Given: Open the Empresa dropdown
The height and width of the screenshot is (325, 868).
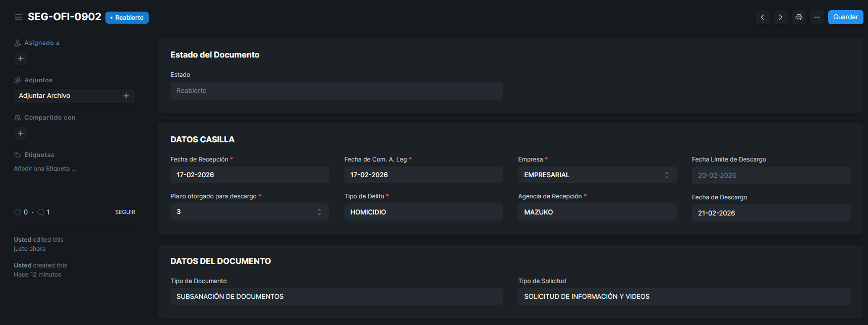Looking at the screenshot, I should tap(597, 175).
